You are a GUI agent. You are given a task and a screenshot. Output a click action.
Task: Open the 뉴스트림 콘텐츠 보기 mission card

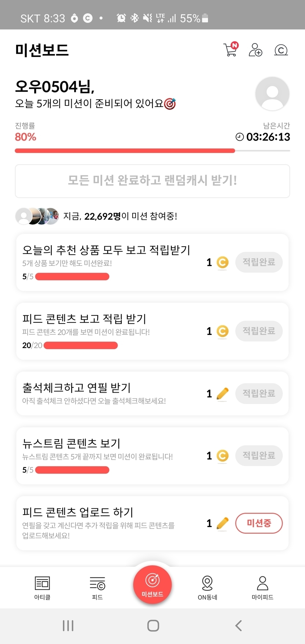110,455
